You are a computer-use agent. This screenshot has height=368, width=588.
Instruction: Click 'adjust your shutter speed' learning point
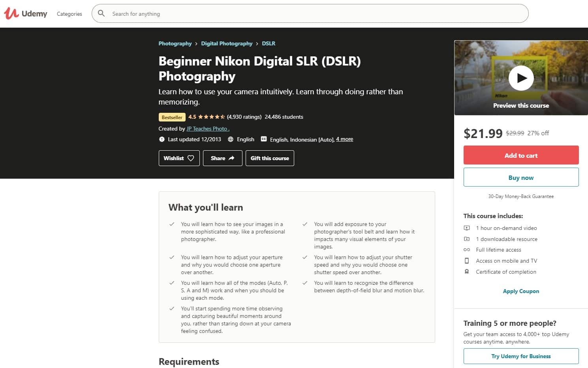tap(363, 265)
